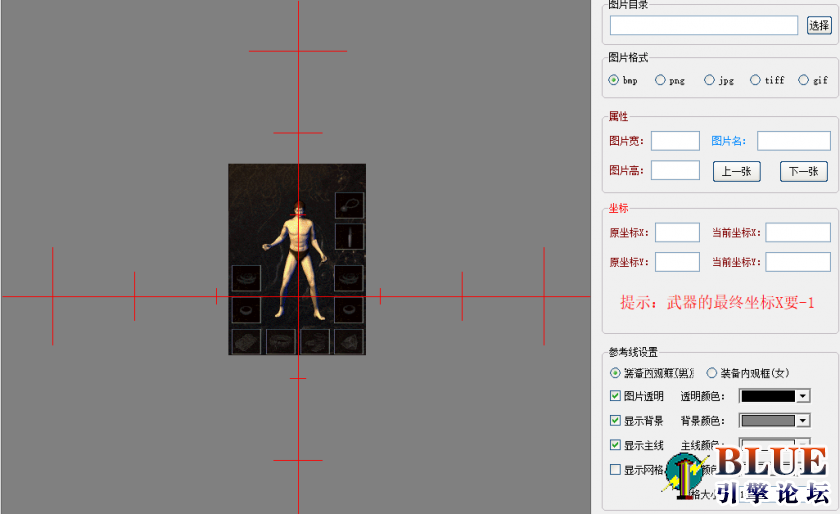840x514 pixels.
Task: Toggle the 显示背景 checkbox
Action: click(615, 420)
